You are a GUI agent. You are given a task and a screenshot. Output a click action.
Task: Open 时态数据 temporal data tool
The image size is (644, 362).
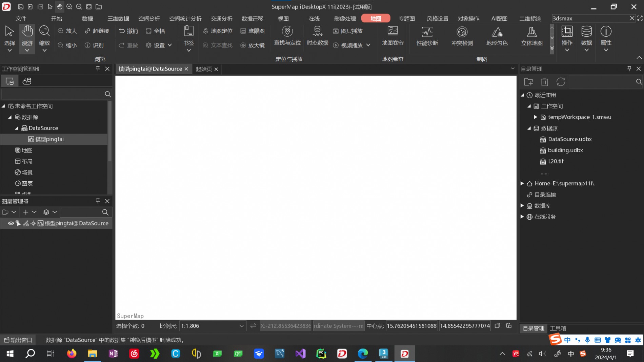318,36
